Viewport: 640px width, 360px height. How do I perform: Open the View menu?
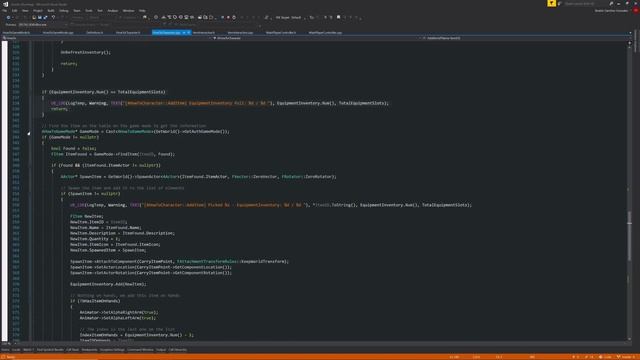pos(25,11)
